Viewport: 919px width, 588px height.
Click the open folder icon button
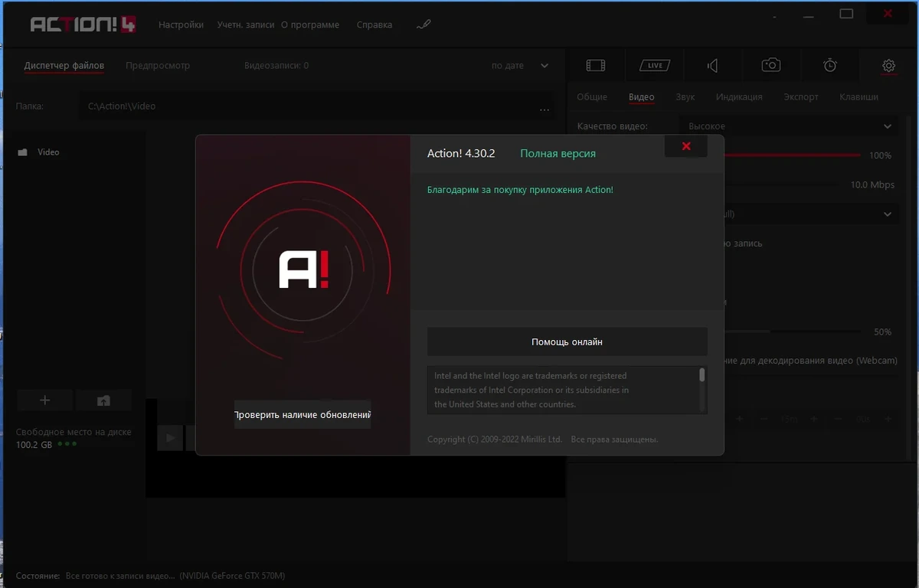[103, 400]
